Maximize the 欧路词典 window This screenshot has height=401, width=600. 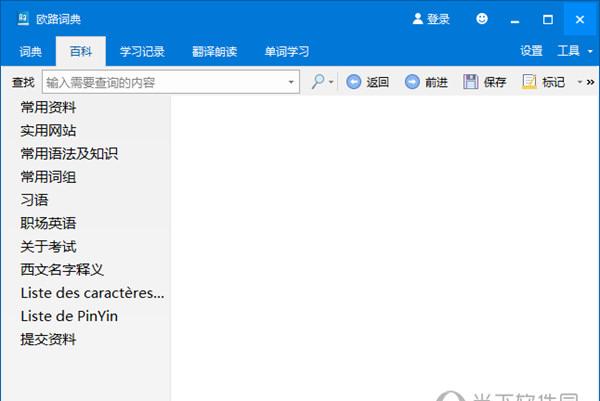click(548, 19)
